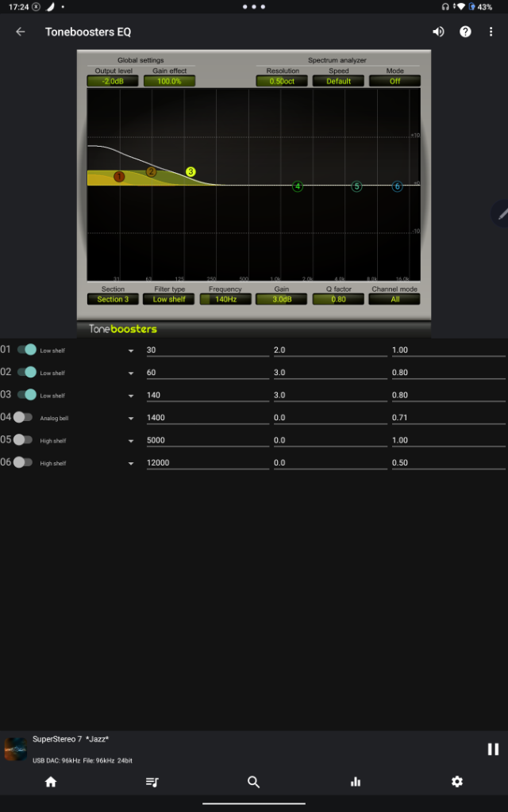Edit band 04 frequency field 1400
The width and height of the screenshot is (508, 812).
tap(208, 417)
